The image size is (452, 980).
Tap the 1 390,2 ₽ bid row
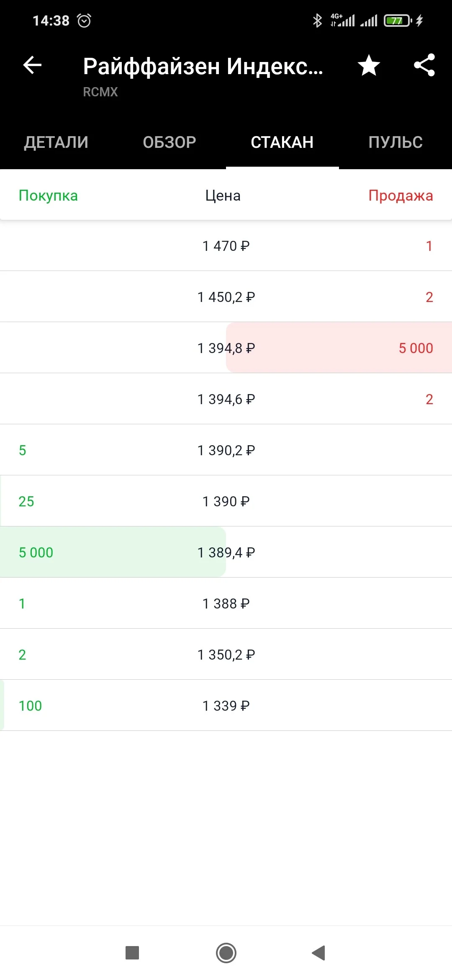[226, 450]
